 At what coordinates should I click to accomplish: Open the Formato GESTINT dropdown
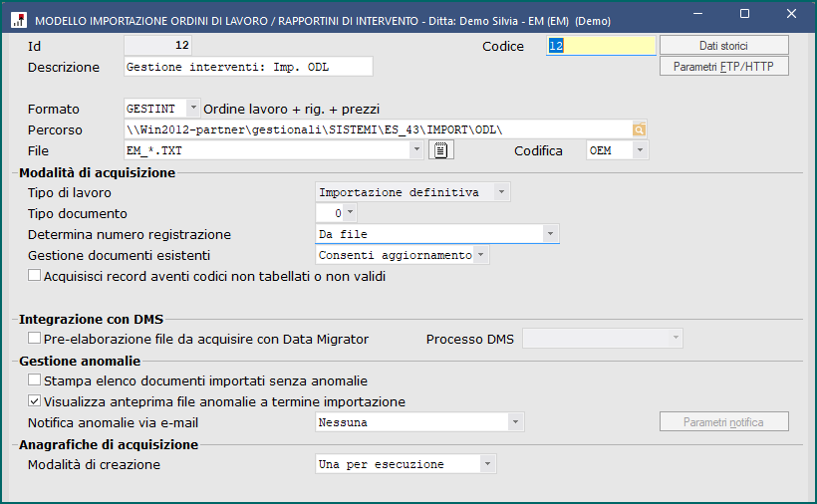point(192,109)
